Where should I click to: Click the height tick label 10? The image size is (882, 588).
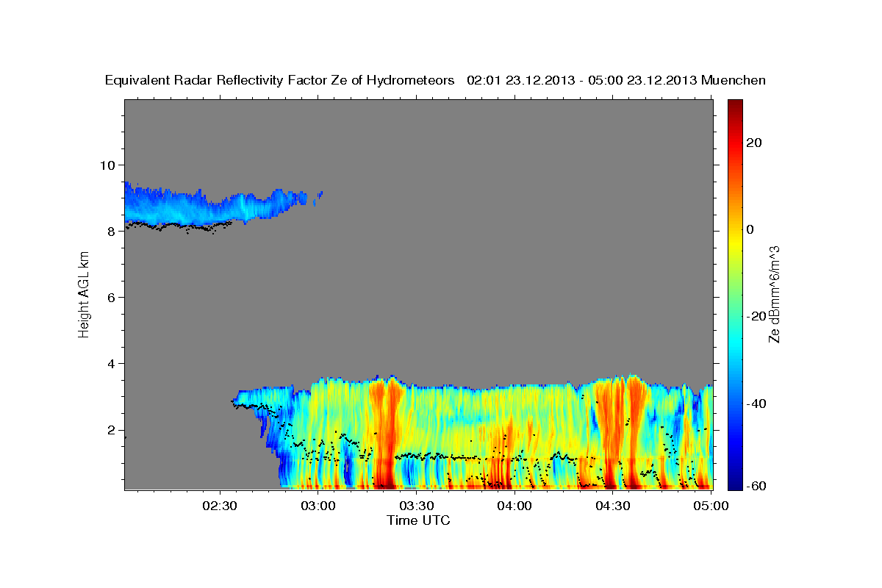coord(110,165)
